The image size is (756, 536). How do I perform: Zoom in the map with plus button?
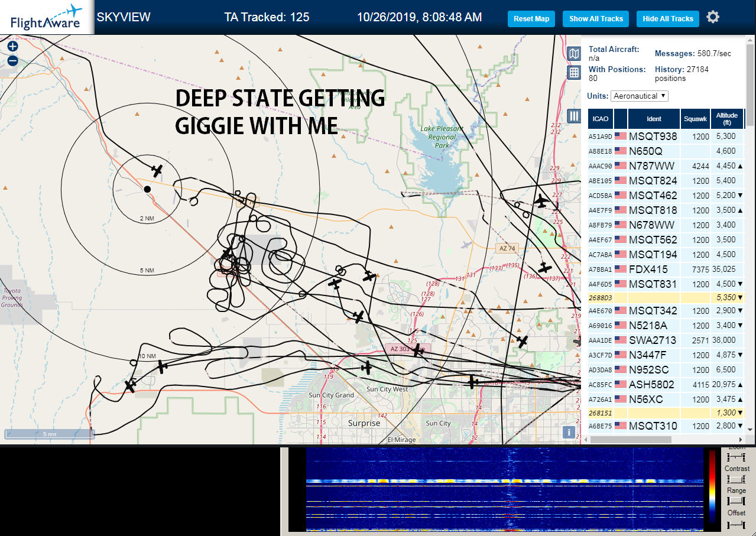point(12,46)
